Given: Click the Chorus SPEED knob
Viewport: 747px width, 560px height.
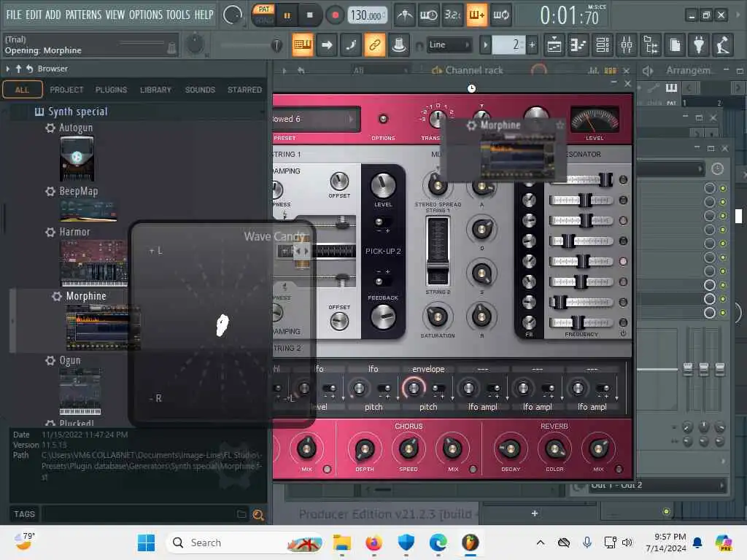Looking at the screenshot, I should [x=409, y=448].
